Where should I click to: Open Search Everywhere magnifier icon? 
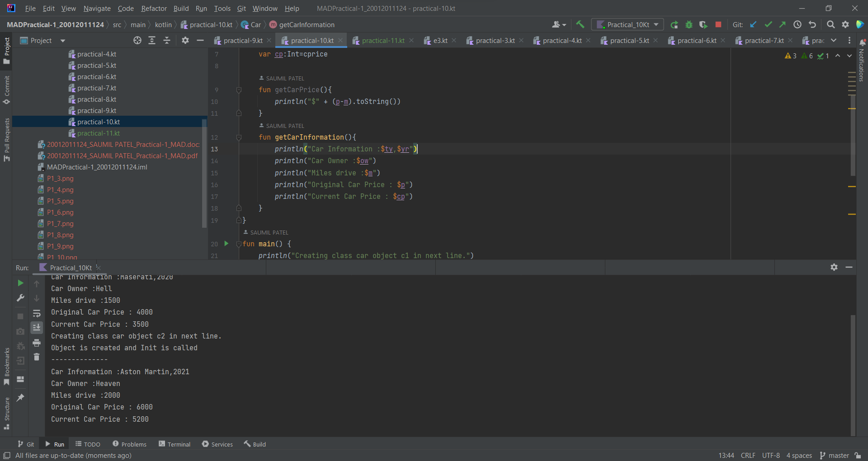[x=830, y=24]
